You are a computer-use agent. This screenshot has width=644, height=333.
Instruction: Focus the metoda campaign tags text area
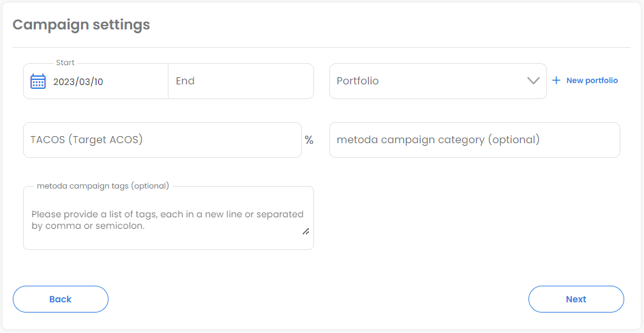[168, 221]
